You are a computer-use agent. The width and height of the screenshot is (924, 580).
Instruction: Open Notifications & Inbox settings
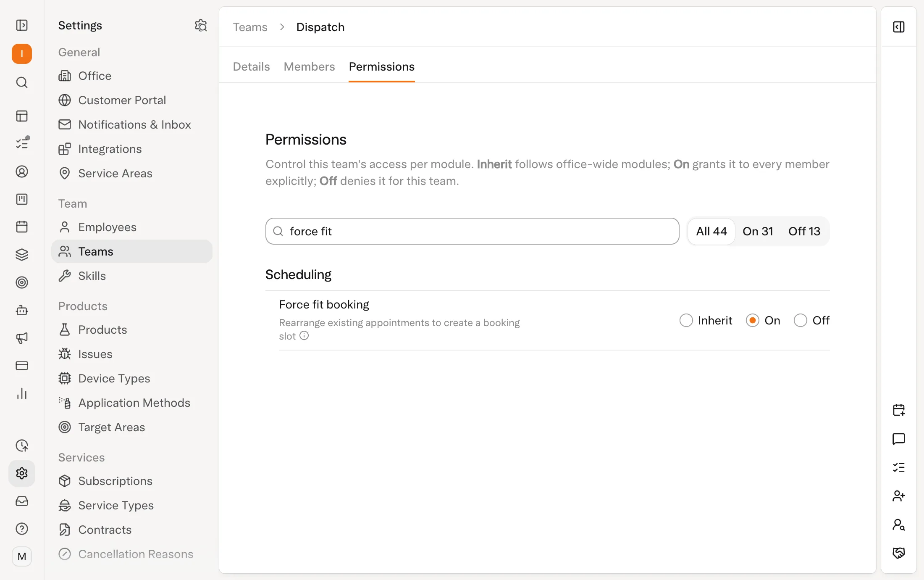pyautogui.click(x=132, y=124)
